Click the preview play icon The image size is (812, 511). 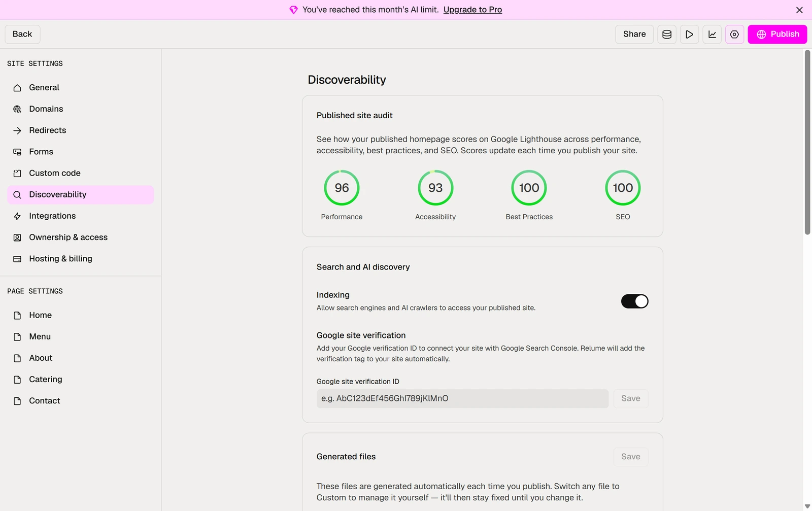(689, 35)
